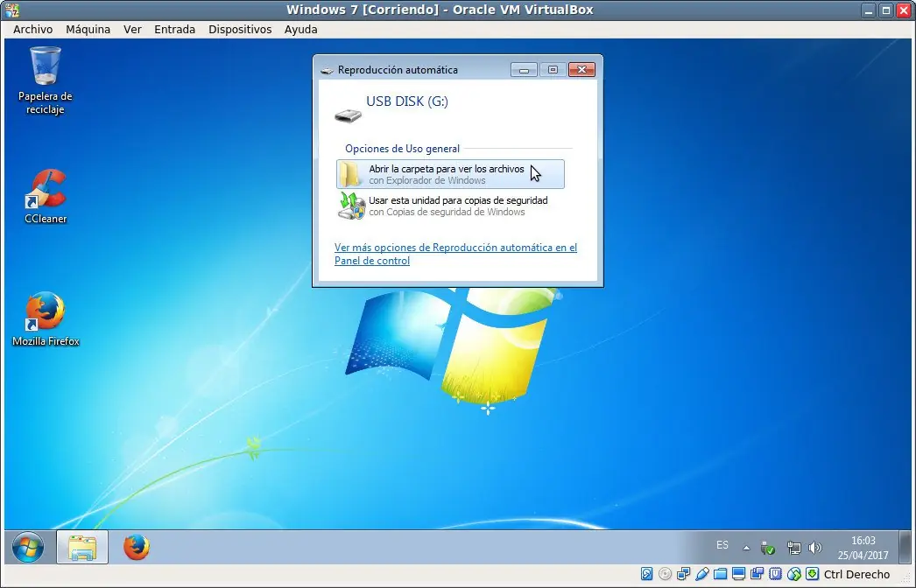Minimize the Reproducción automática dialog
916x588 pixels.
(524, 70)
